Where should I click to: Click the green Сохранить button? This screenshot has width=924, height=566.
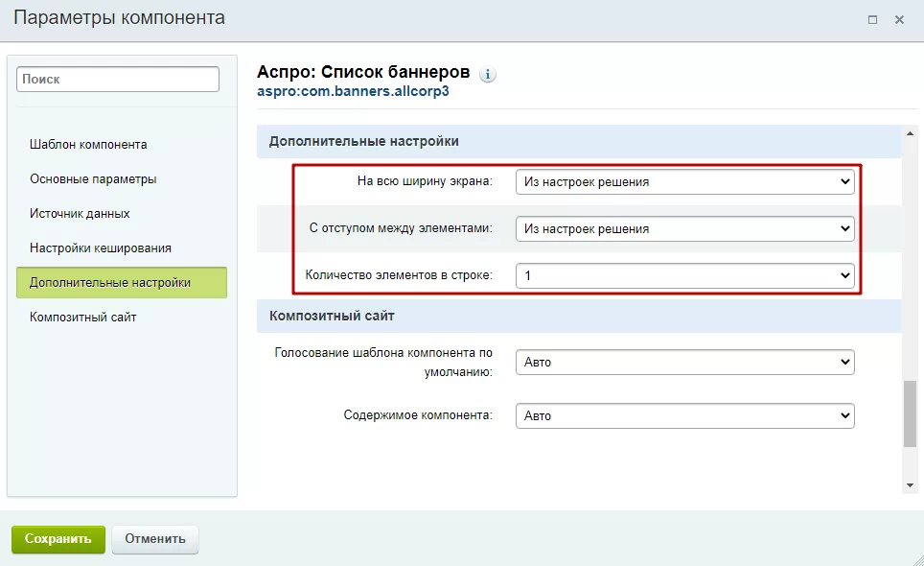coord(58,539)
